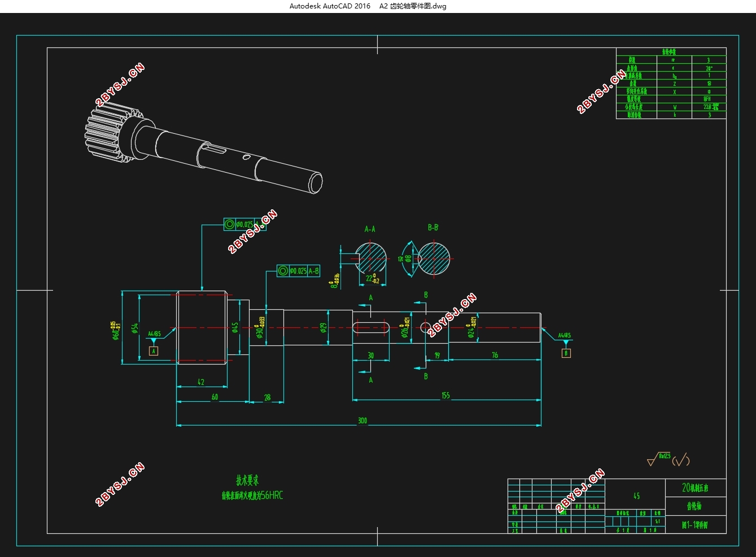Click the φ54 diameter dimension
This screenshot has height=557, width=756.
tap(135, 328)
